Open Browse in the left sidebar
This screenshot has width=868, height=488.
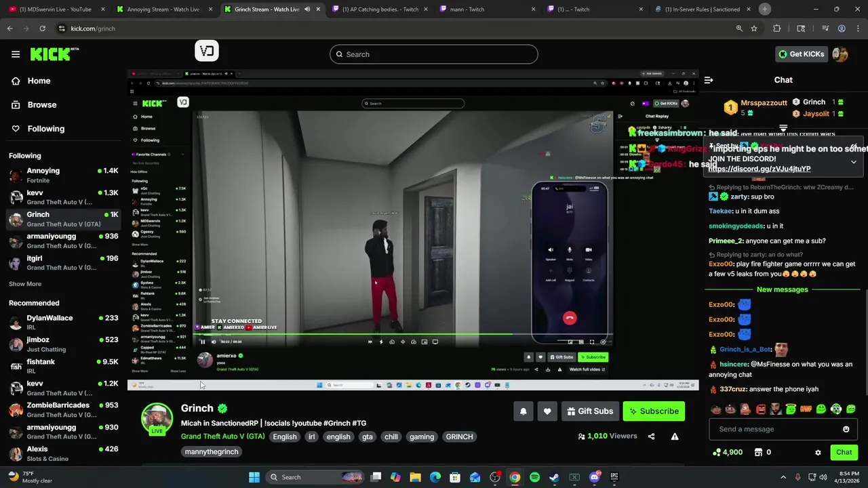(x=41, y=104)
